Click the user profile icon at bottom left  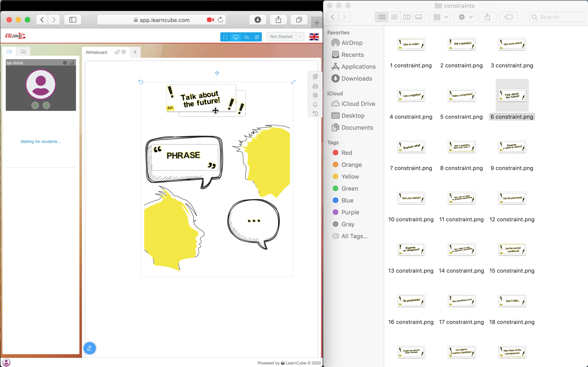(6, 362)
